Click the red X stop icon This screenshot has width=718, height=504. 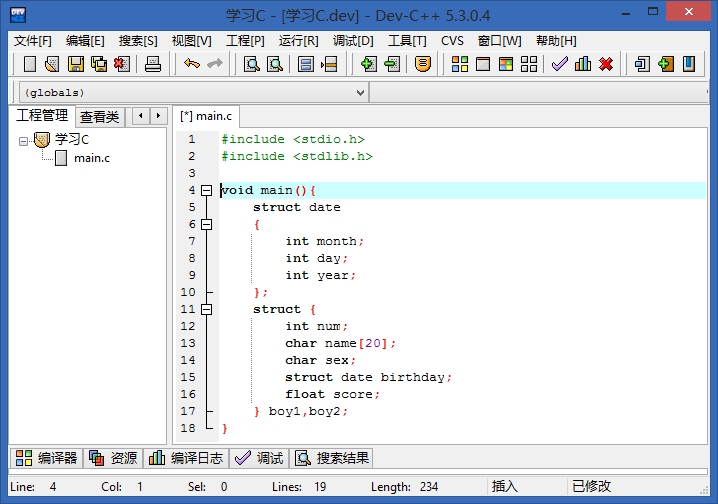[x=606, y=64]
